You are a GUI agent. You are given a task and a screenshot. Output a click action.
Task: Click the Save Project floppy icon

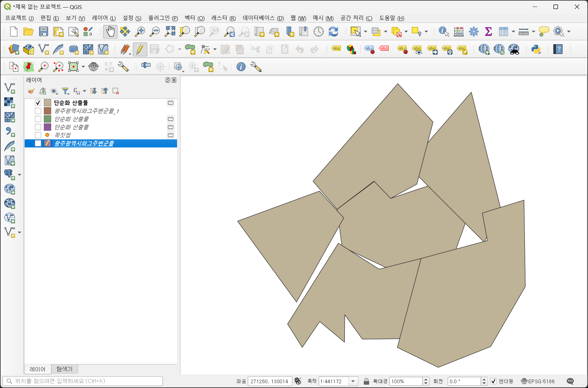click(44, 32)
